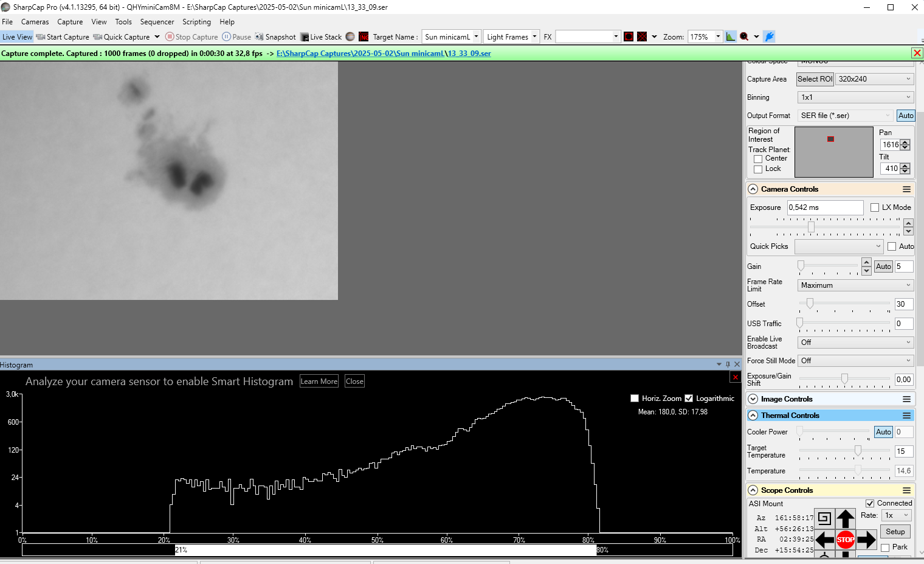The width and height of the screenshot is (924, 564).
Task: Open the Cameras menu
Action: tap(35, 22)
